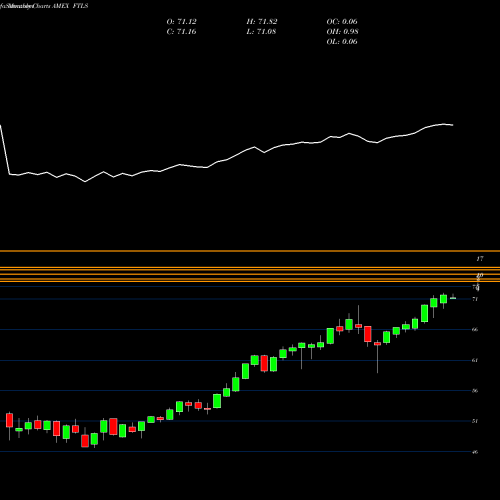500x500 pixels.
Task: Click the last candlestick at the right end
Action: click(x=453, y=297)
